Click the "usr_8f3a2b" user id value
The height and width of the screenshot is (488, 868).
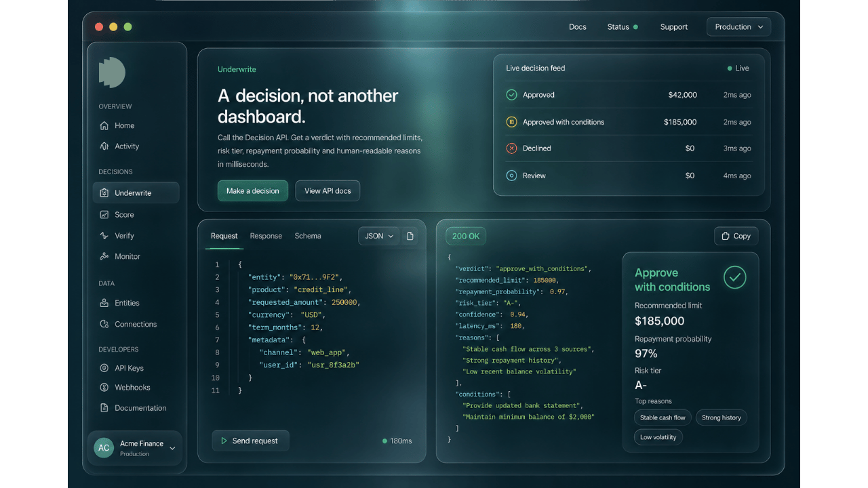pos(334,365)
